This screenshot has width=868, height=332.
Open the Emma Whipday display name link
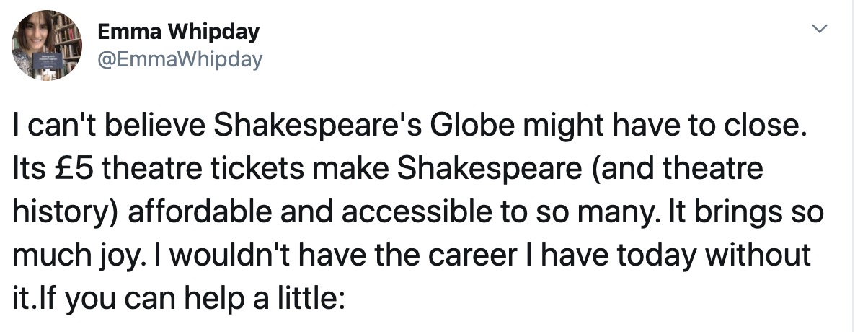click(x=178, y=32)
